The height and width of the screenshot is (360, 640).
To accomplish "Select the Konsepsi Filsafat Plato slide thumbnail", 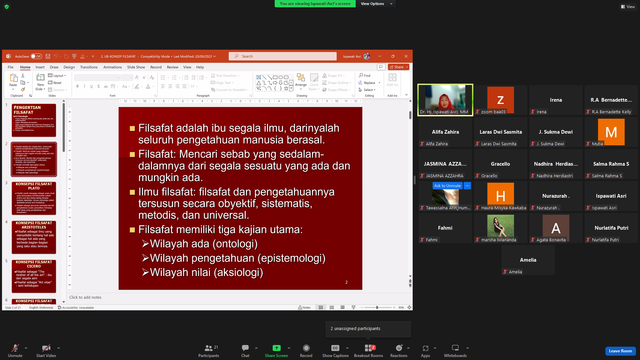I will pyautogui.click(x=34, y=198).
